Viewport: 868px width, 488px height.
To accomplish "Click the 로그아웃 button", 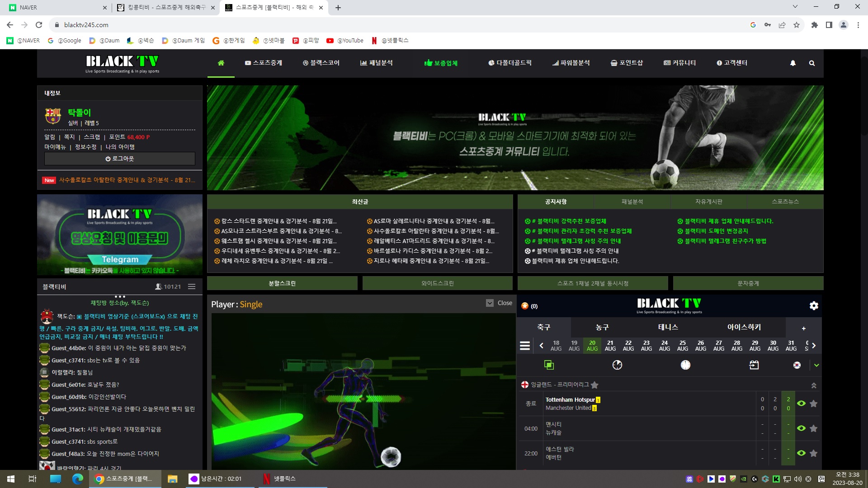I will [120, 159].
